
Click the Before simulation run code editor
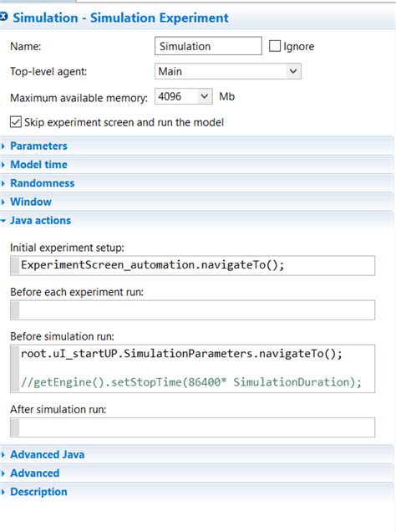[192, 368]
